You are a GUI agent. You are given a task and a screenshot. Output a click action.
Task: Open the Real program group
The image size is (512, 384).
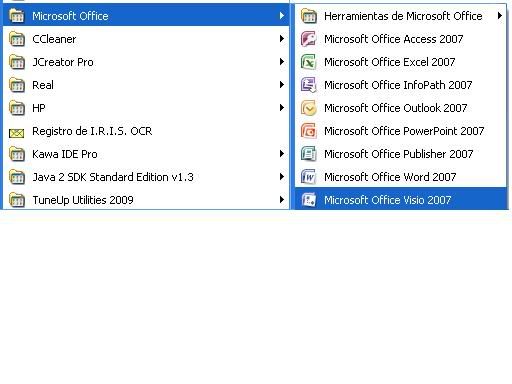coord(146,85)
